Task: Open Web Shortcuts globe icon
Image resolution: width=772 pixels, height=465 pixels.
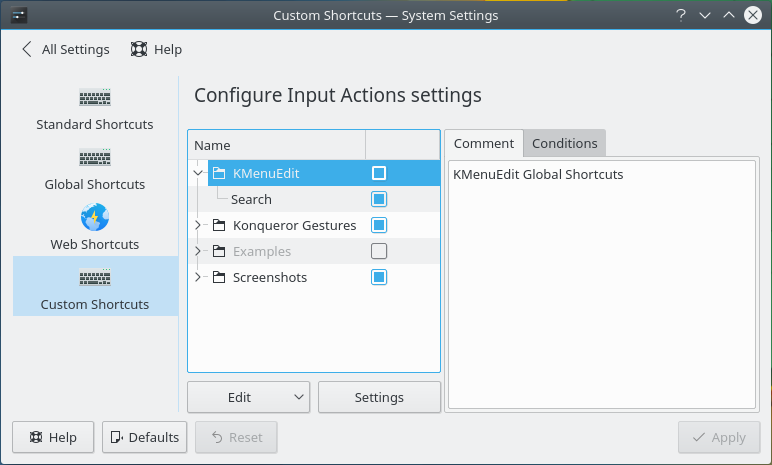Action: pyautogui.click(x=95, y=218)
